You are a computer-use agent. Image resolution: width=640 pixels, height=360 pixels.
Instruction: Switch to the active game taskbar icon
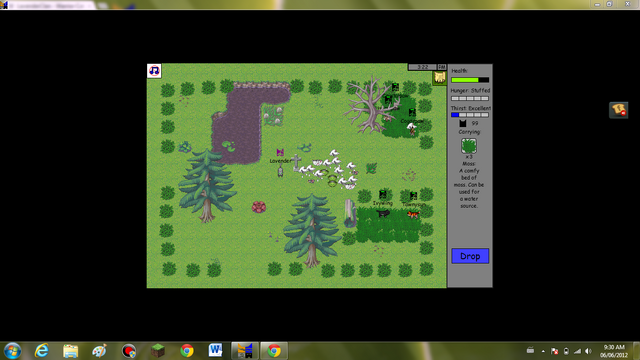[245, 351]
